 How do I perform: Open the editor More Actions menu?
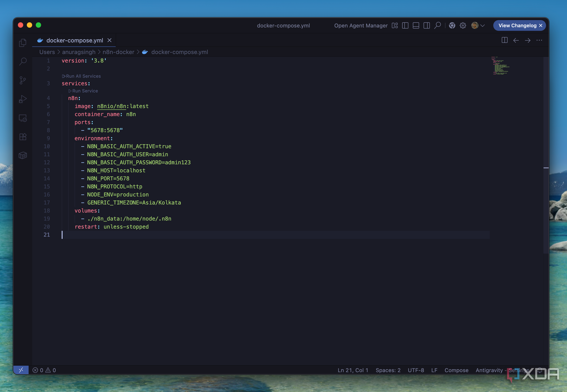(x=539, y=40)
